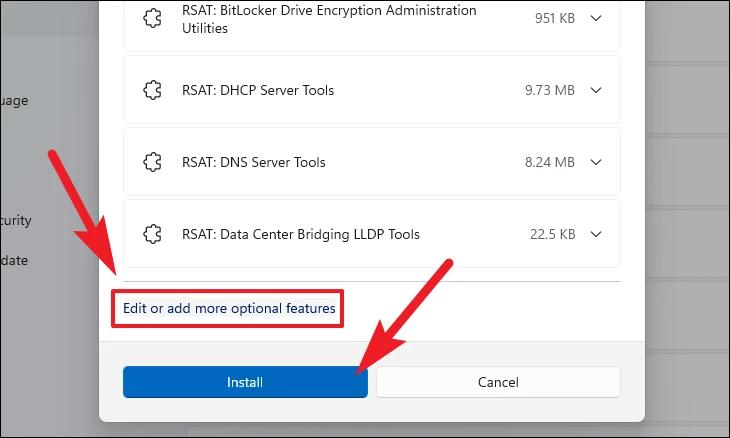Click the BitLocker Drive Encryption feature icon
This screenshot has height=438, width=730.
tap(152, 19)
